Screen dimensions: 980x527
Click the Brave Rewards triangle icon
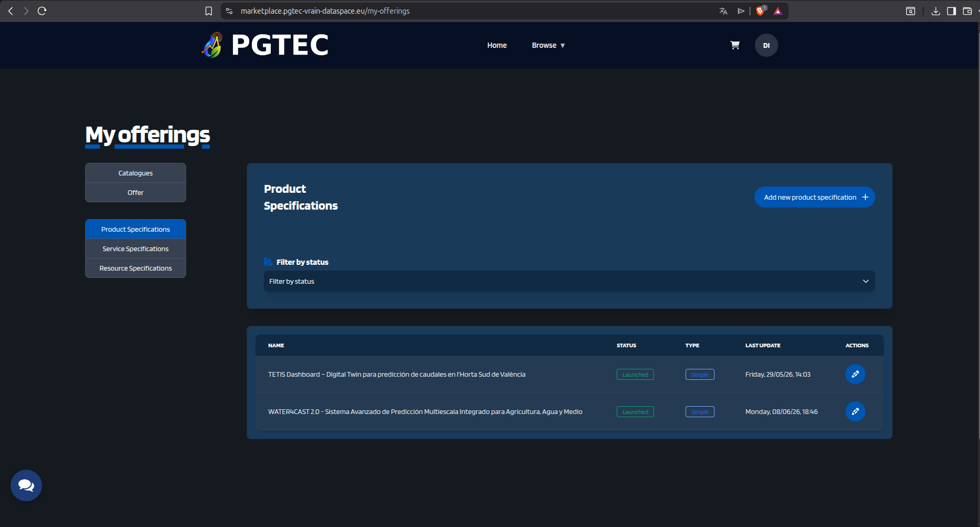tap(778, 11)
